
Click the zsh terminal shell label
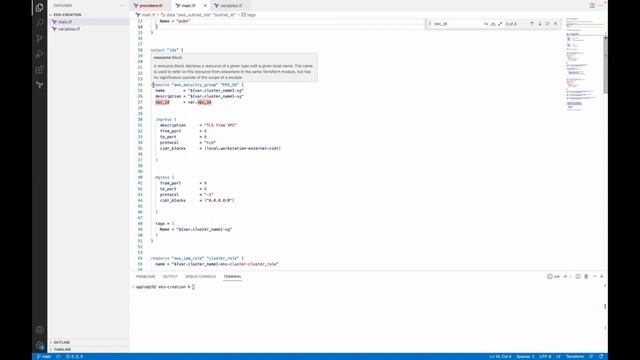(x=553, y=276)
